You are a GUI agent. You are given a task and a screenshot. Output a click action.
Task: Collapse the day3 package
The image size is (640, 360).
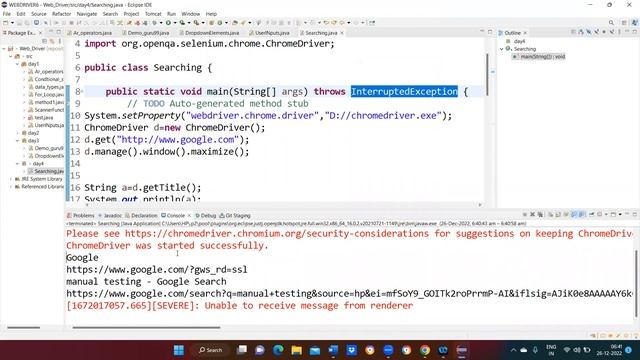pos(18,141)
